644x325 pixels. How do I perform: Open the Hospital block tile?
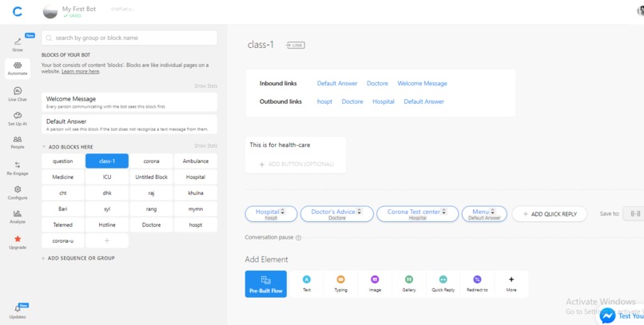(x=196, y=176)
